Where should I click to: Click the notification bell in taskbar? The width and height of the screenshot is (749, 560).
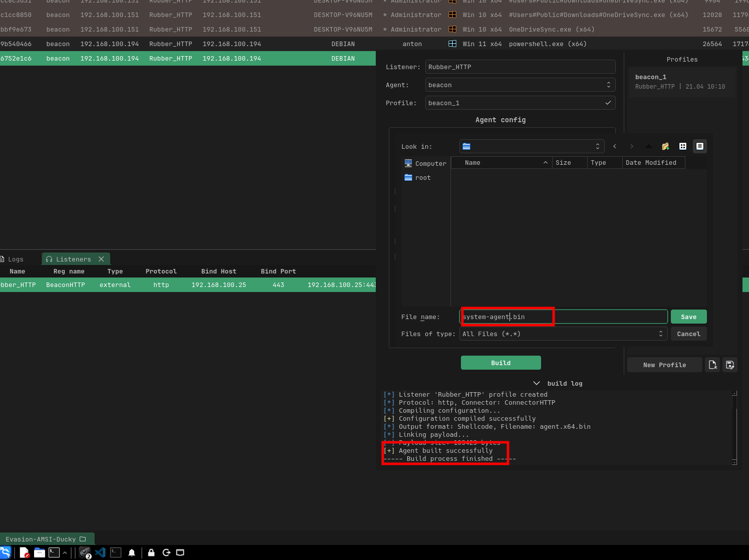coord(132,552)
